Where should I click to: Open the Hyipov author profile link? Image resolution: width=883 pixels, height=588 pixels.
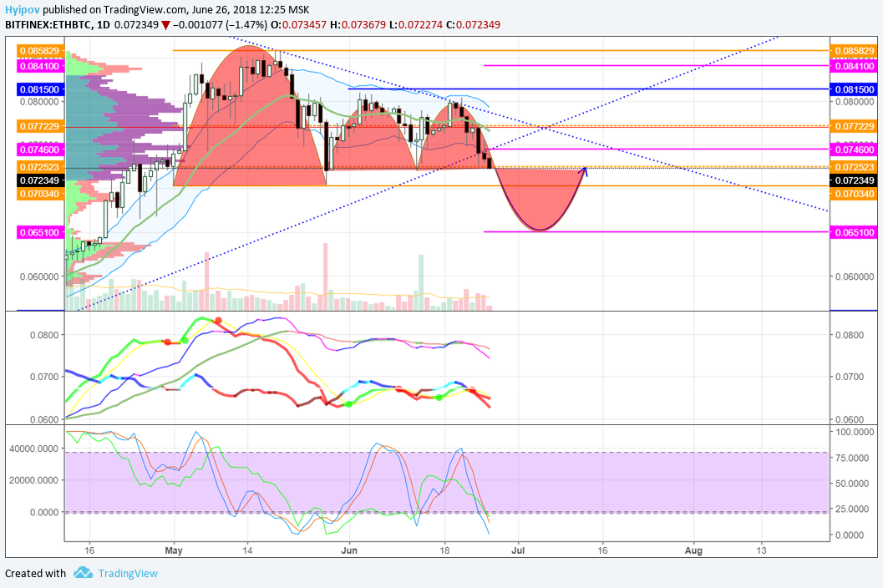point(23,9)
